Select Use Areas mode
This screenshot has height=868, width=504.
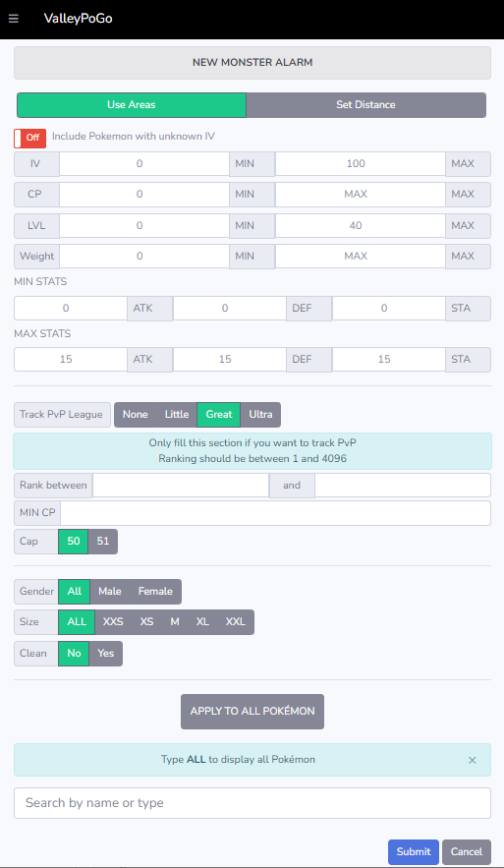[131, 104]
